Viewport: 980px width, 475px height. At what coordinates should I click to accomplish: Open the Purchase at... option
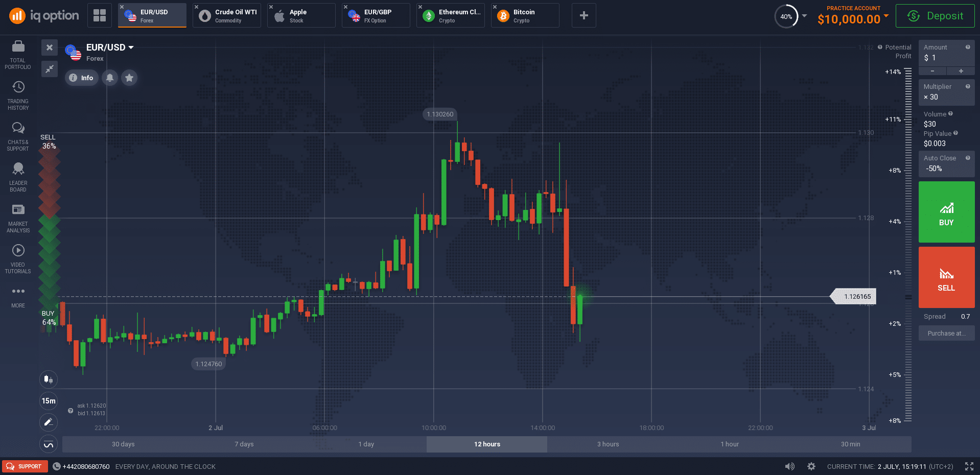pyautogui.click(x=946, y=334)
